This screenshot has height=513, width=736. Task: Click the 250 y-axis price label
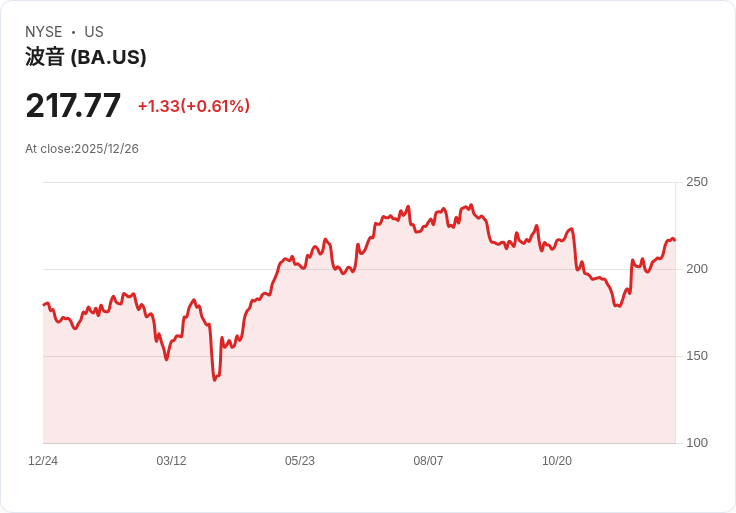click(x=697, y=182)
